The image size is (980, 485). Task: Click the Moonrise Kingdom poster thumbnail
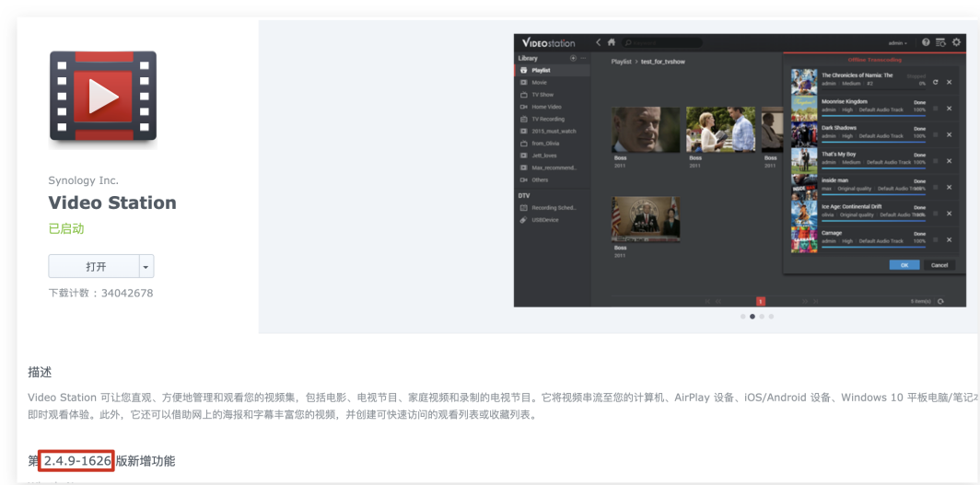pyautogui.click(x=804, y=108)
